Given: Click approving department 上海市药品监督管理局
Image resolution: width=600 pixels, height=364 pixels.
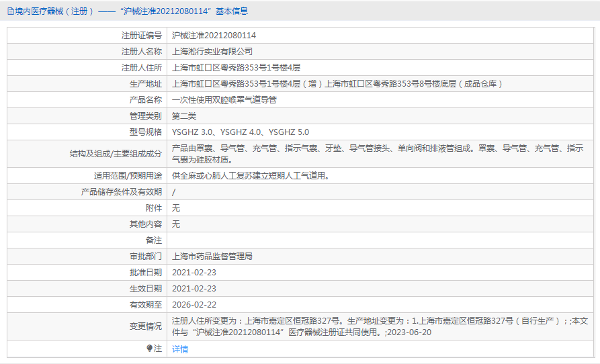Looking at the screenshot, I should pyautogui.click(x=212, y=256).
